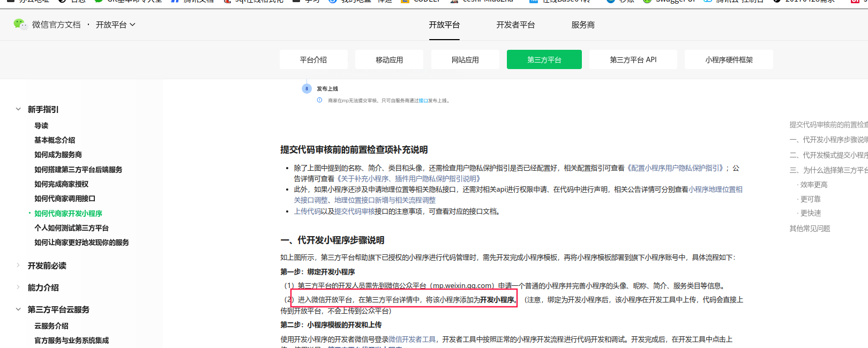Switch to 服务商 top tab
The height and width of the screenshot is (348, 868).
point(583,25)
